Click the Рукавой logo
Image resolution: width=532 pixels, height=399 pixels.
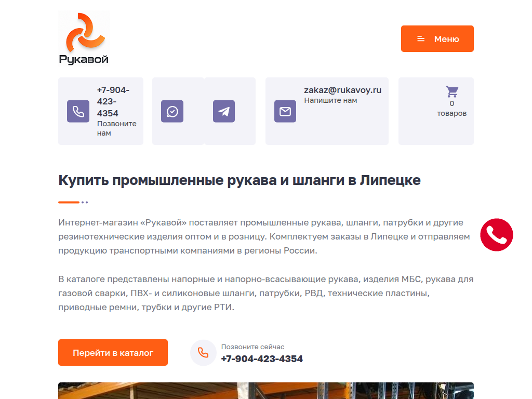point(84,38)
